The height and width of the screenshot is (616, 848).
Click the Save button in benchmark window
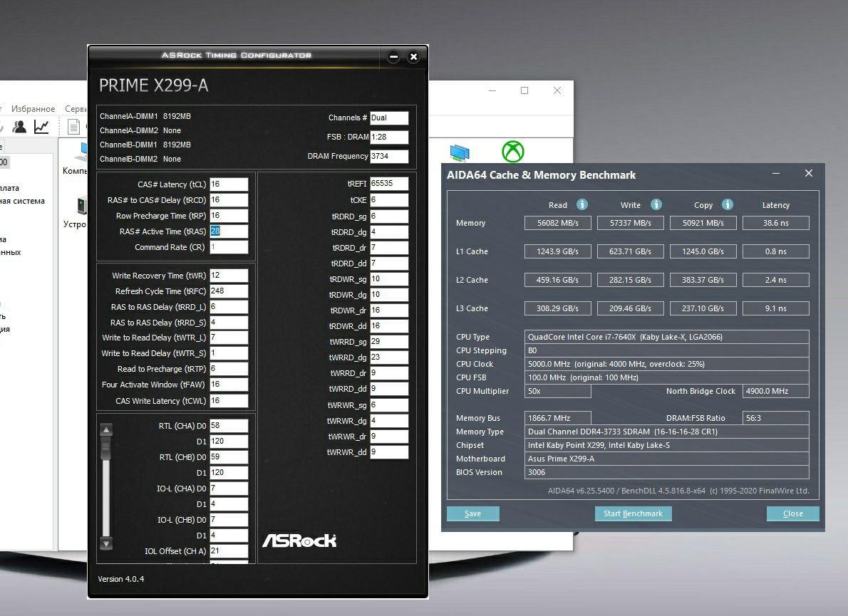point(472,513)
